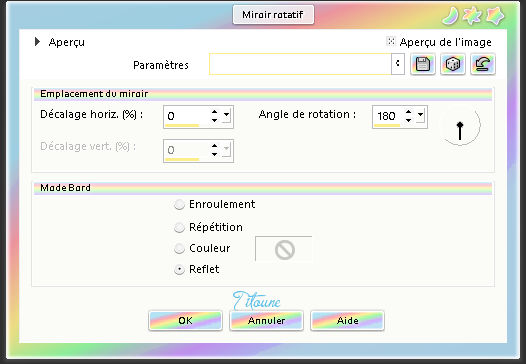Screen dimensions: 526x364
Task: Toggle the Aperçu de l'image checkbox
Action: [391, 41]
